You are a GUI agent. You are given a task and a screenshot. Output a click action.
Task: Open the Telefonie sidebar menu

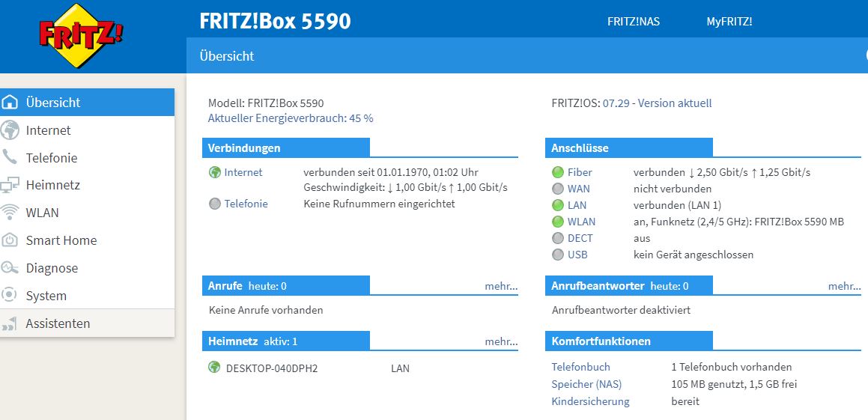click(x=87, y=158)
